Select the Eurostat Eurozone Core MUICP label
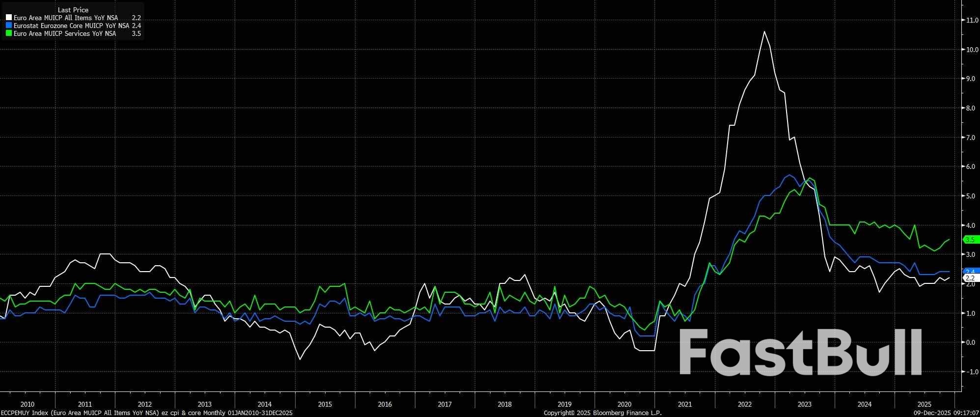 point(72,26)
